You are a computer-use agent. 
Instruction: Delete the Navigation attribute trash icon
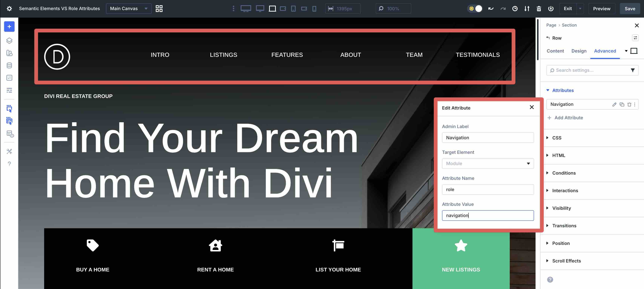click(629, 104)
